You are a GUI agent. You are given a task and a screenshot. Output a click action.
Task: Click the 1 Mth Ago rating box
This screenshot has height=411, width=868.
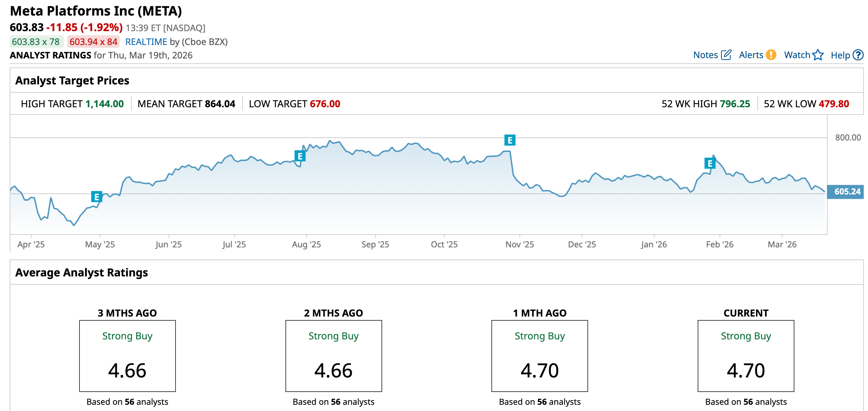(x=539, y=356)
